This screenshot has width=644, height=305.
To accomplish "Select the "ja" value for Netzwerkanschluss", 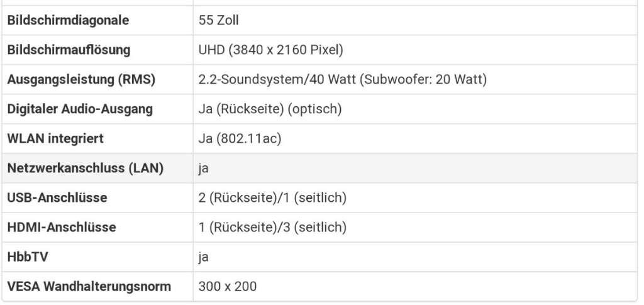I will click(x=204, y=169).
